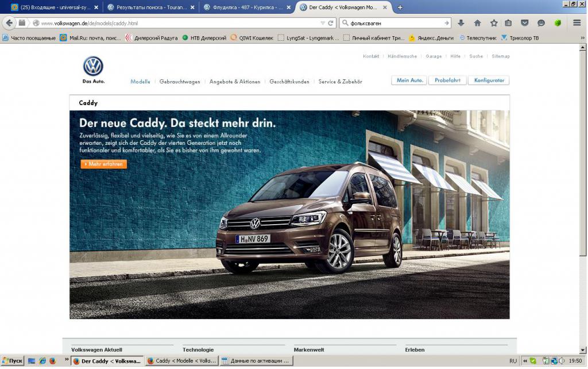Click the Mein Auto. button

(409, 80)
